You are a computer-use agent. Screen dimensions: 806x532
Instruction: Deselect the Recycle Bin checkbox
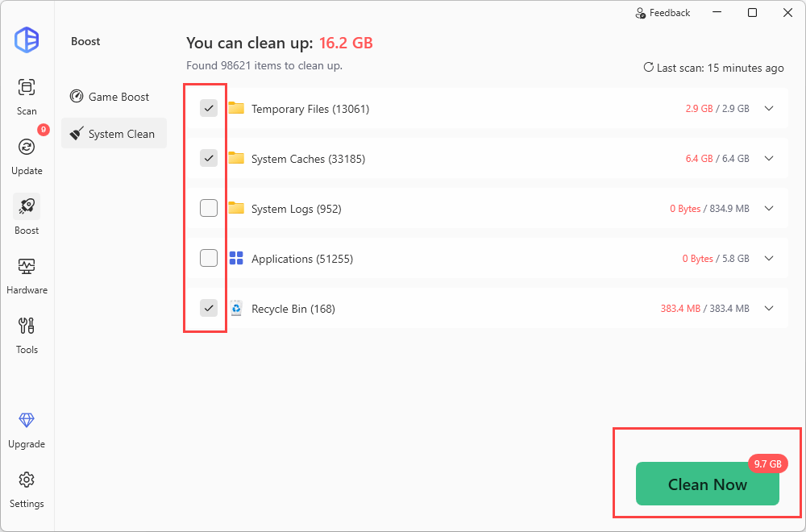pyautogui.click(x=209, y=308)
